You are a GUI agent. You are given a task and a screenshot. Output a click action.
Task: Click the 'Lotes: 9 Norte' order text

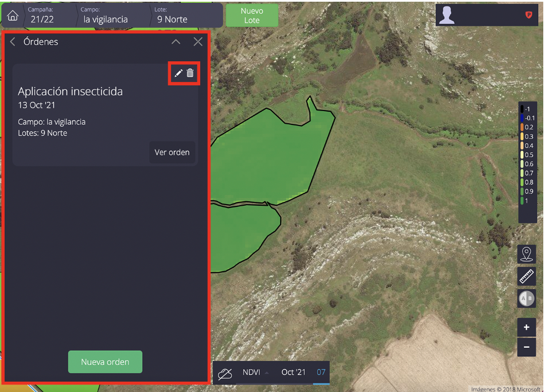pyautogui.click(x=42, y=133)
